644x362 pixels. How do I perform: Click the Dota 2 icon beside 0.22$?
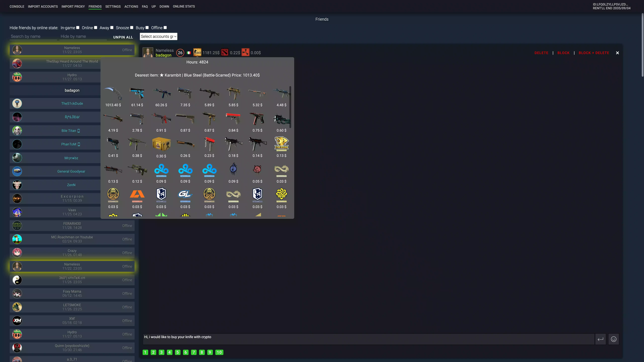(x=225, y=52)
